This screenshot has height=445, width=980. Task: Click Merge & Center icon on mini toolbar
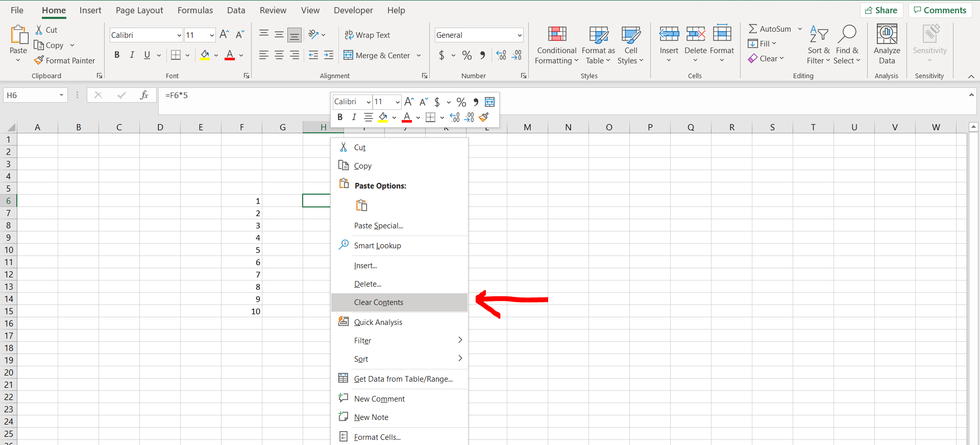coord(489,102)
